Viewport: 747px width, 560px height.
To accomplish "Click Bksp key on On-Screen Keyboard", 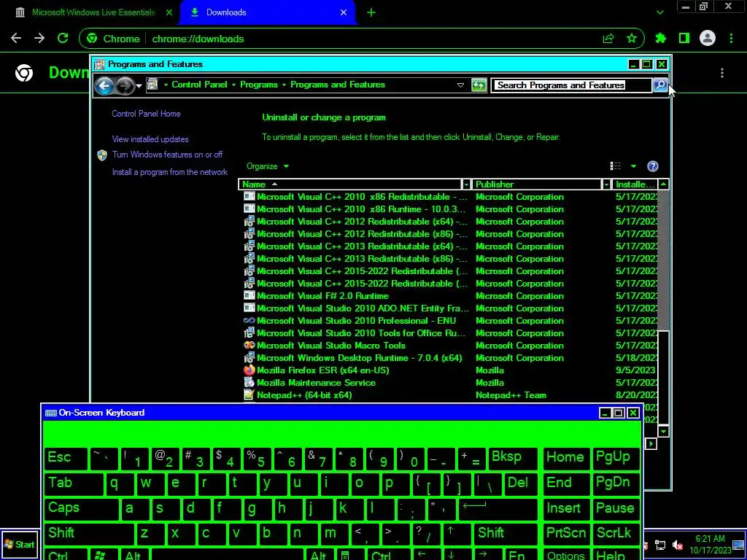I will coord(513,459).
